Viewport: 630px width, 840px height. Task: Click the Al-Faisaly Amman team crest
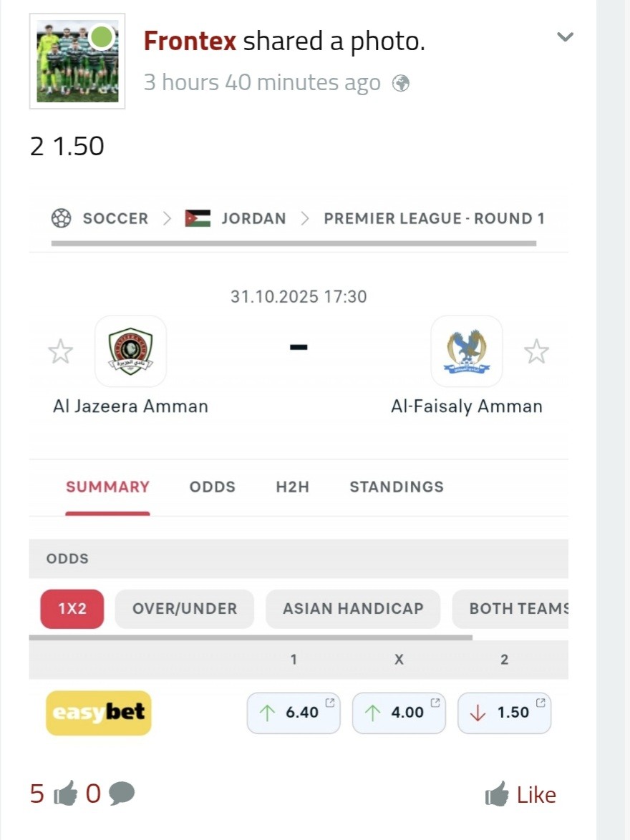click(467, 351)
